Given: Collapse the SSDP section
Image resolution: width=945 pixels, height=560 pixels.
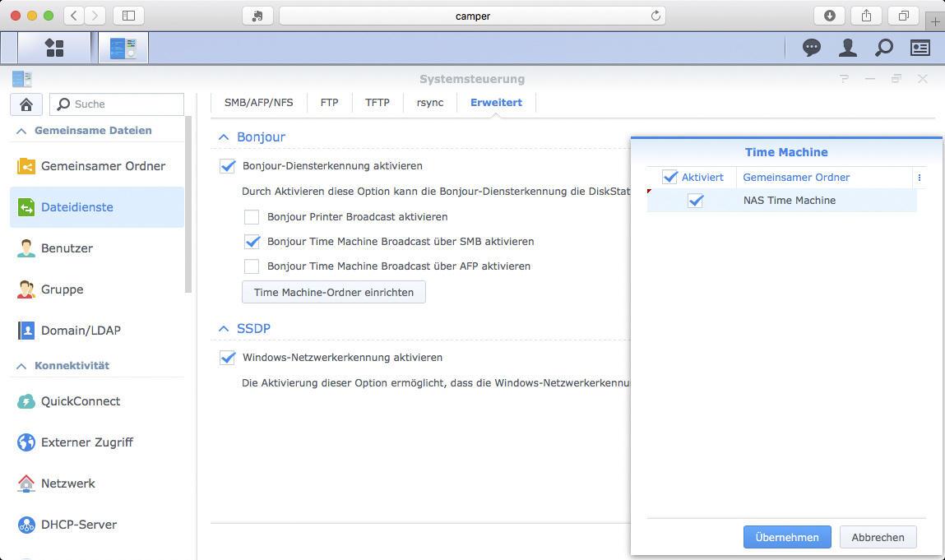Looking at the screenshot, I should click(x=224, y=328).
